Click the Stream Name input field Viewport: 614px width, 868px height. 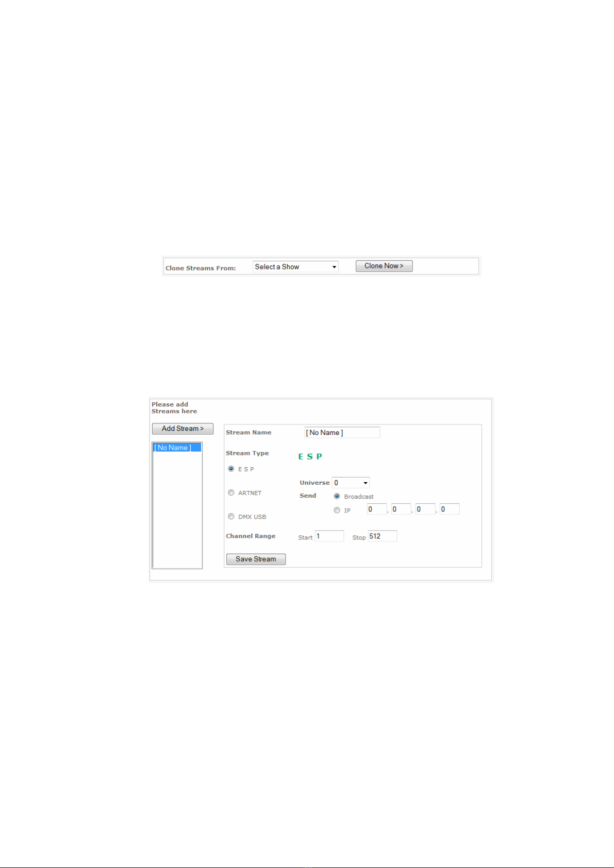coord(342,433)
